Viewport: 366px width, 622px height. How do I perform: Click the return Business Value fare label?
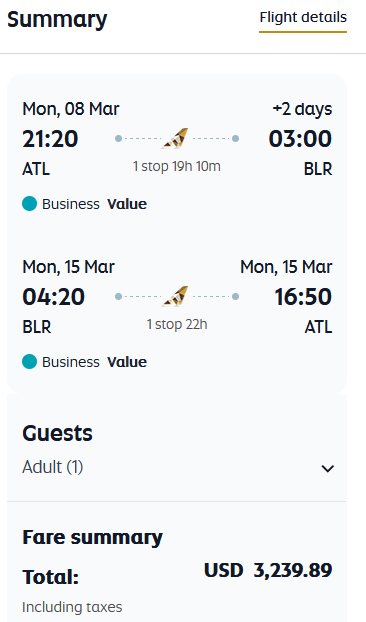pyautogui.click(x=94, y=362)
